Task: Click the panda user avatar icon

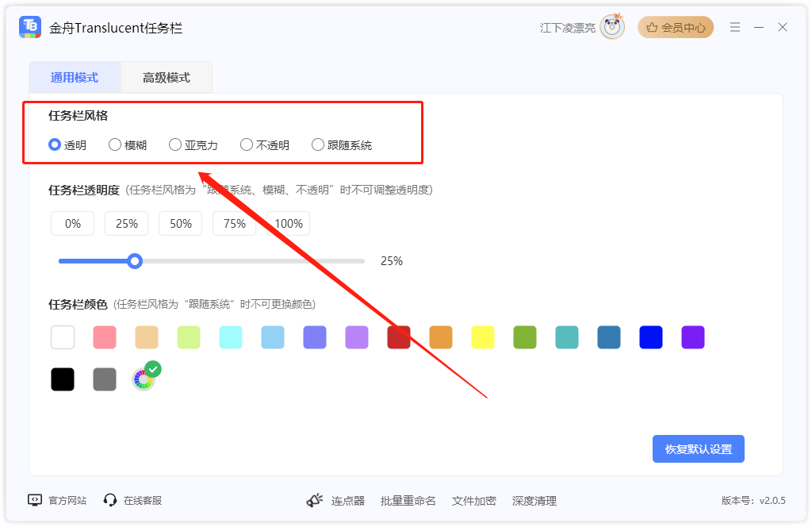Action: coord(613,26)
